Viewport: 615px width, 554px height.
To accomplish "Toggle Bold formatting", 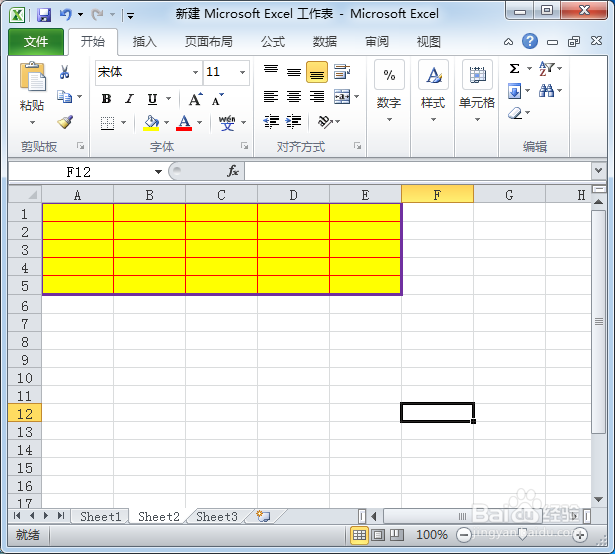I will click(106, 99).
